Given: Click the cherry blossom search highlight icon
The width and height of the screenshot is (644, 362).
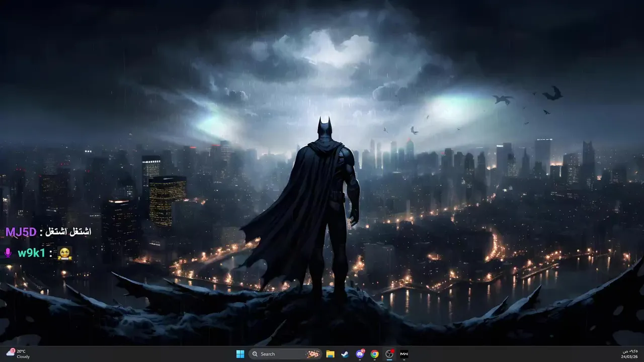Looking at the screenshot, I should coord(313,354).
